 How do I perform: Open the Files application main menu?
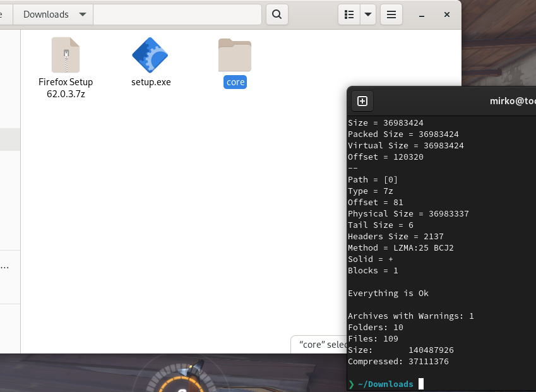391,14
